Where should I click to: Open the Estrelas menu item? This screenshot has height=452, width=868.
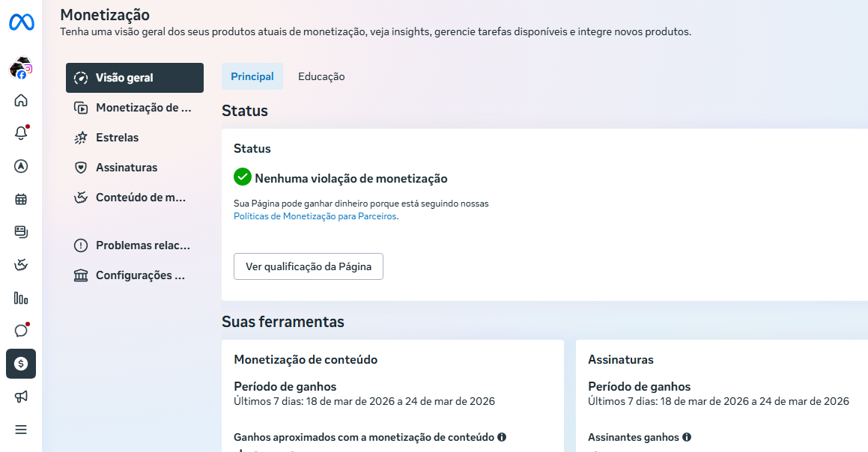pos(117,138)
